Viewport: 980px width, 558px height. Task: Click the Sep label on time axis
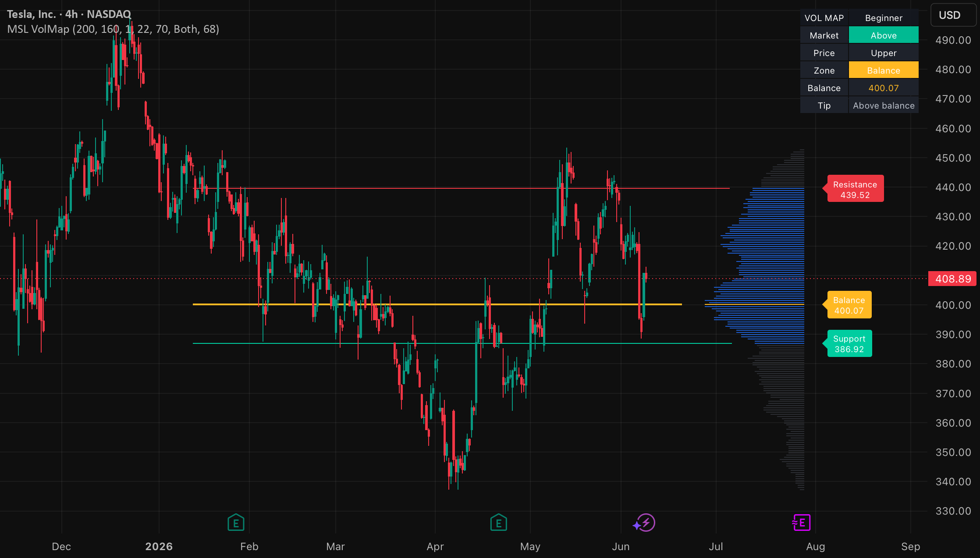tap(910, 546)
